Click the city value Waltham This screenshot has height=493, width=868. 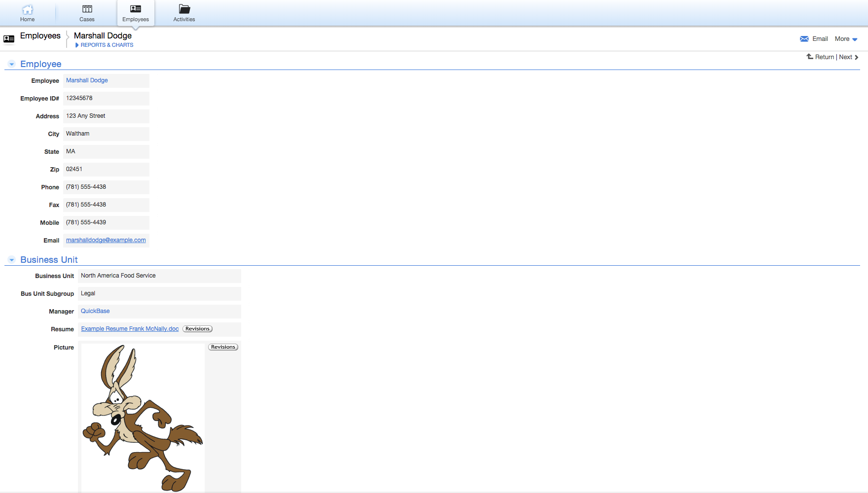pyautogui.click(x=78, y=134)
